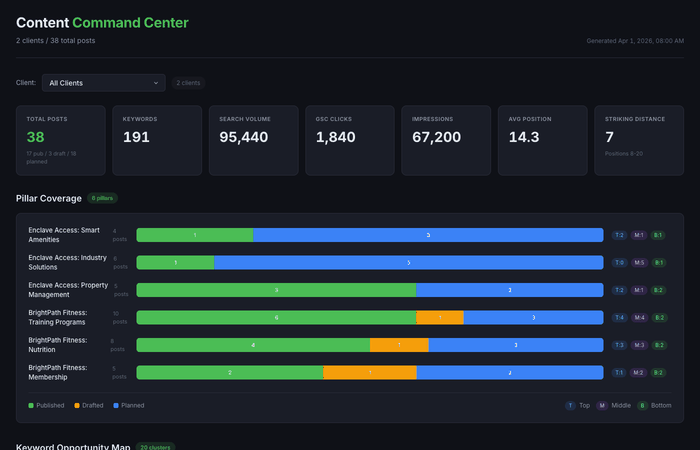Viewport: 700px width, 450px height.
Task: Open the All Clients dropdown
Action: point(104,83)
